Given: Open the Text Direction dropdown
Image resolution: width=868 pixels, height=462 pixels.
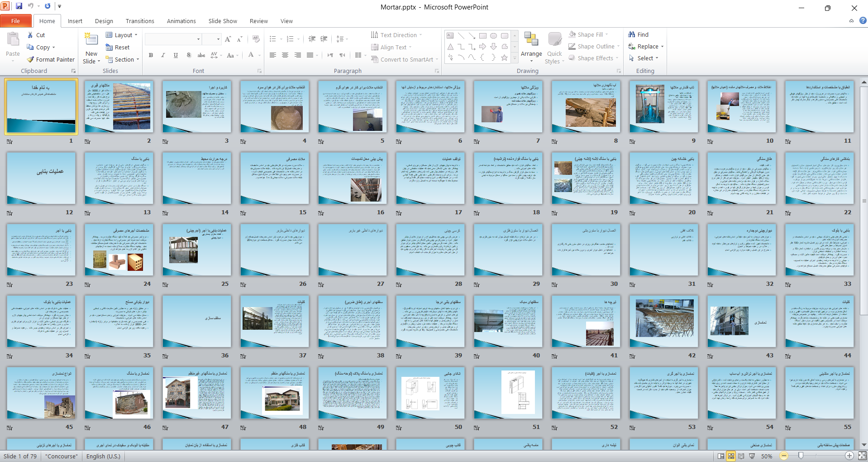Looking at the screenshot, I should (396, 35).
